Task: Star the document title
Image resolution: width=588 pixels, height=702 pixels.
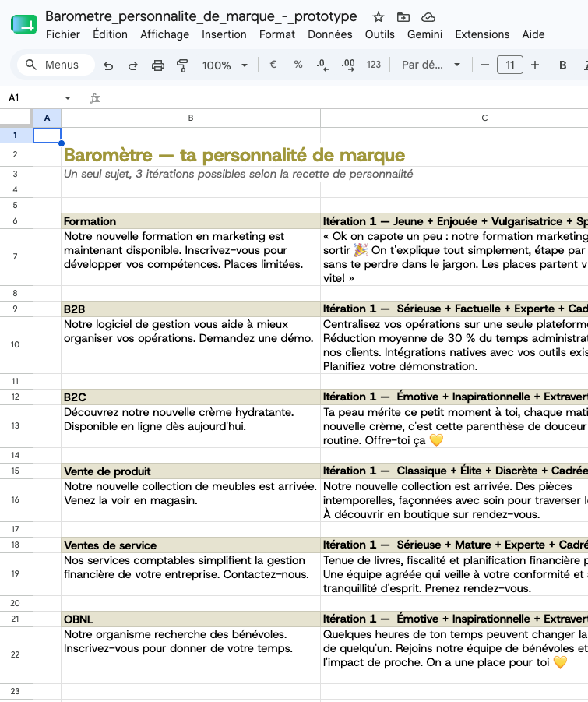Action: [379, 17]
